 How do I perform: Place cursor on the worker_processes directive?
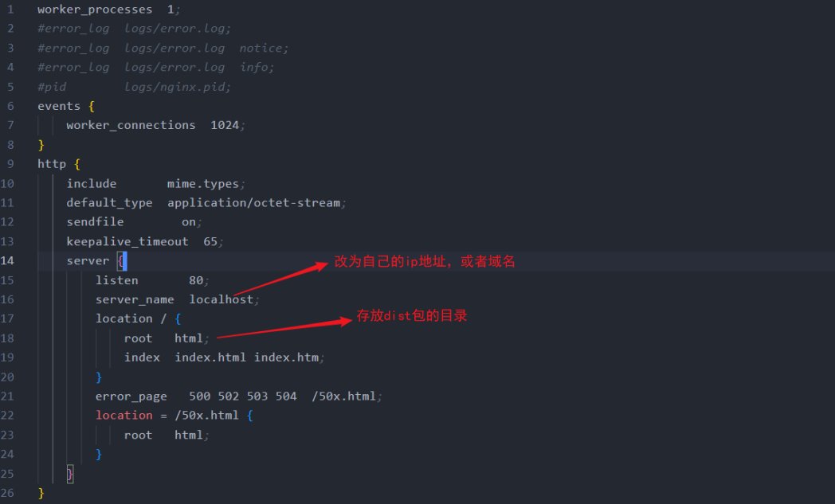pos(95,10)
